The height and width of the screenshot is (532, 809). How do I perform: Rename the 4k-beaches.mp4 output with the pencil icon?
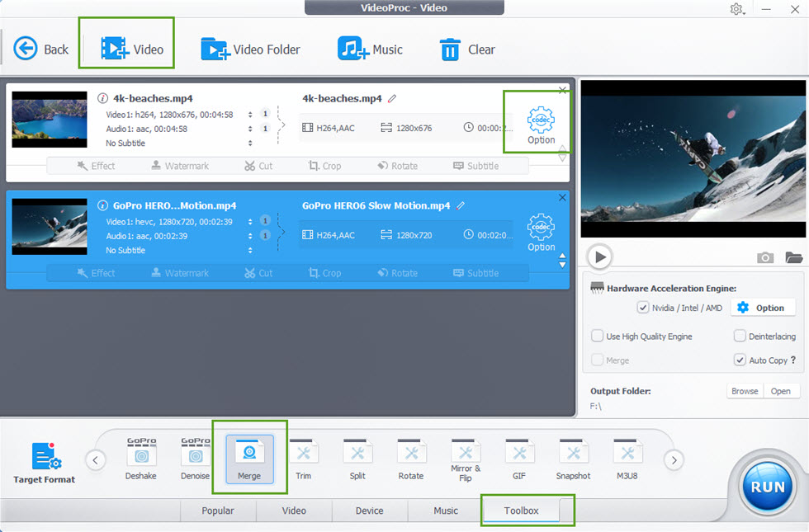[392, 99]
